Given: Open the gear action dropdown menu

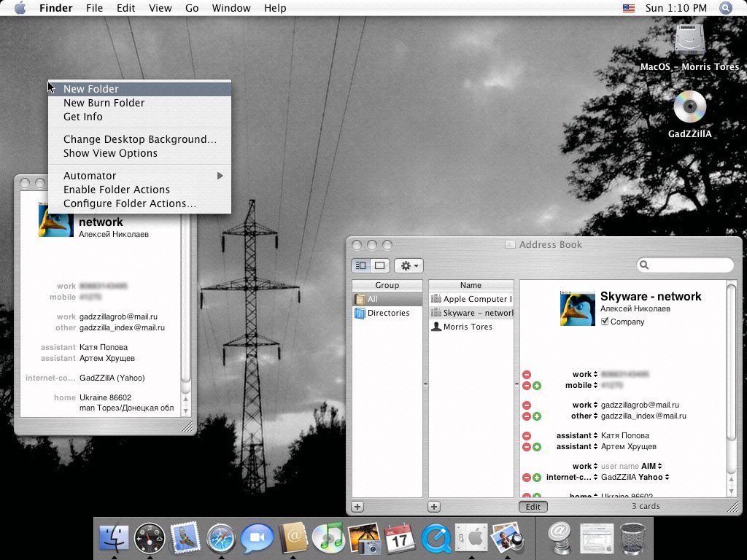Looking at the screenshot, I should (409, 266).
